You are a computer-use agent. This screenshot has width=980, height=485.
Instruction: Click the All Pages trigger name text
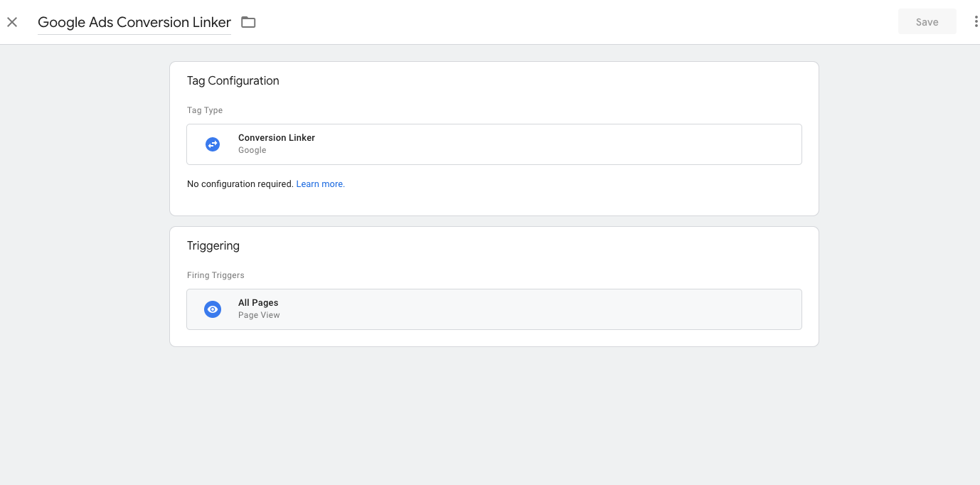tap(258, 303)
